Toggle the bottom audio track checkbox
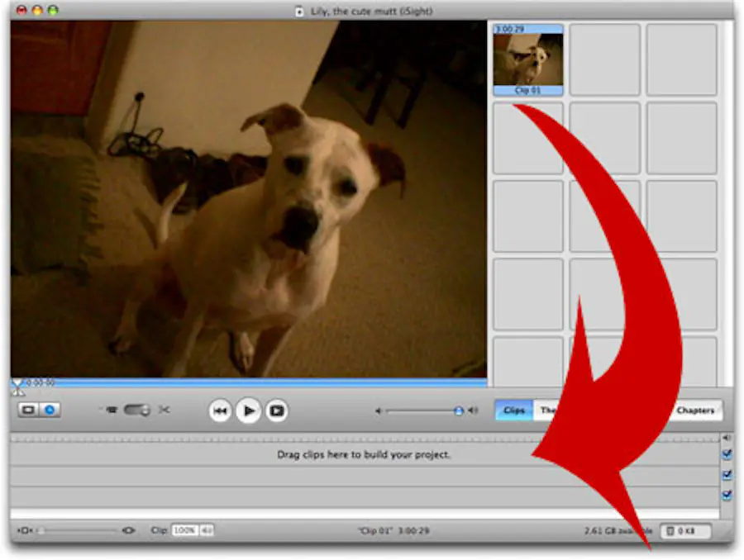 coord(726,495)
